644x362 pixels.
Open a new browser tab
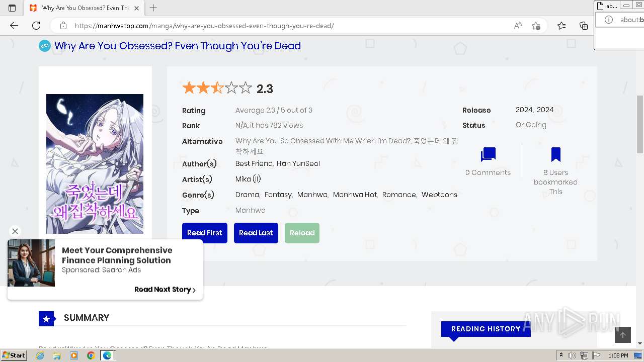click(153, 8)
